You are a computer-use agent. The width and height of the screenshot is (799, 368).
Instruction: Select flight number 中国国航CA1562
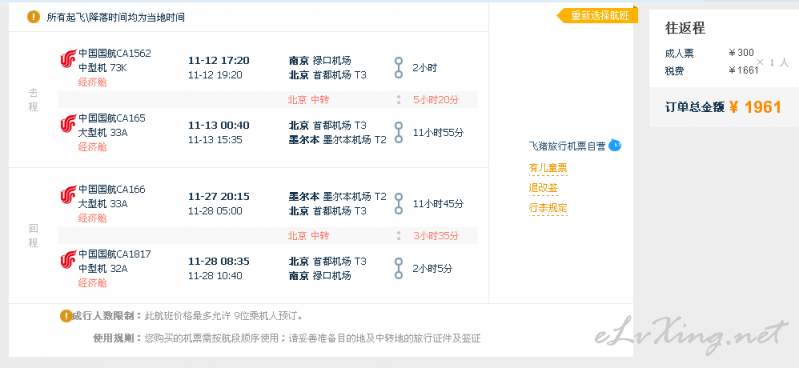(115, 54)
